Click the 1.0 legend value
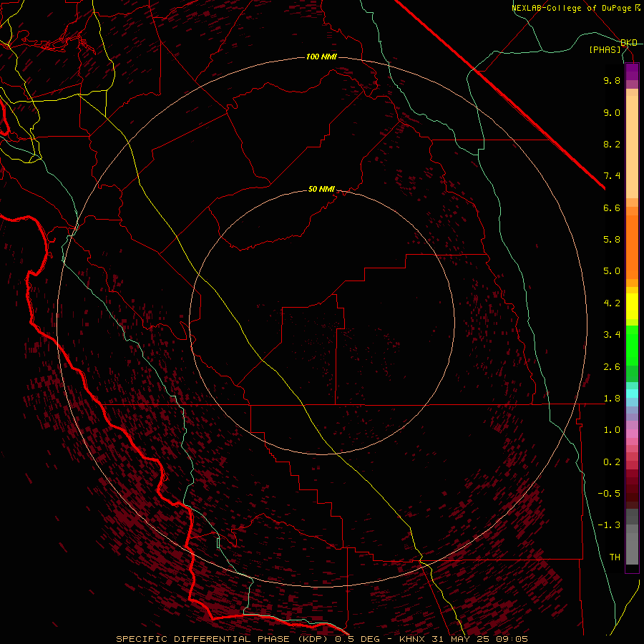This screenshot has height=644, width=644. click(612, 430)
